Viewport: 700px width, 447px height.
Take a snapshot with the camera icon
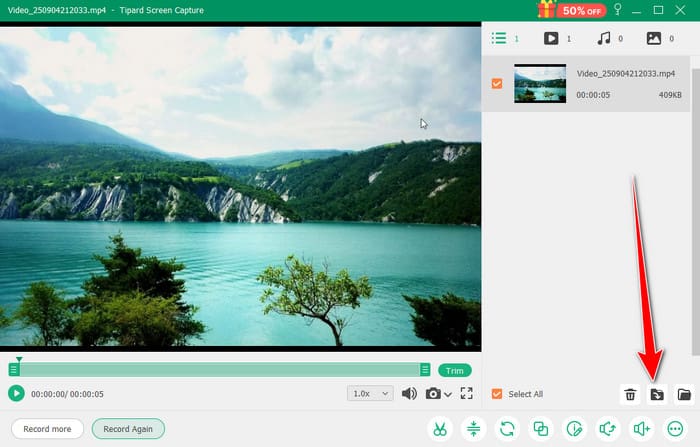pos(433,394)
